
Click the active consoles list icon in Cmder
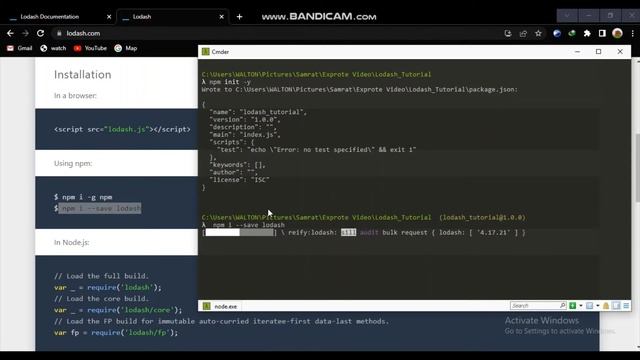(x=589, y=306)
